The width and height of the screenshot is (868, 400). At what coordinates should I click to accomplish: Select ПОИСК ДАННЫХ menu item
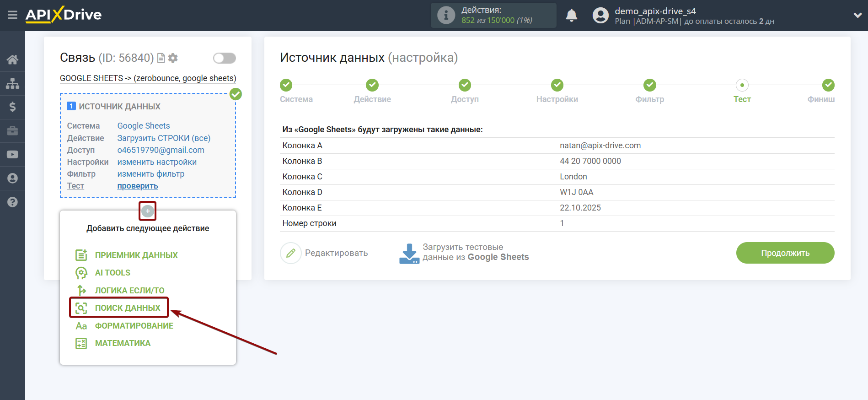[128, 308]
